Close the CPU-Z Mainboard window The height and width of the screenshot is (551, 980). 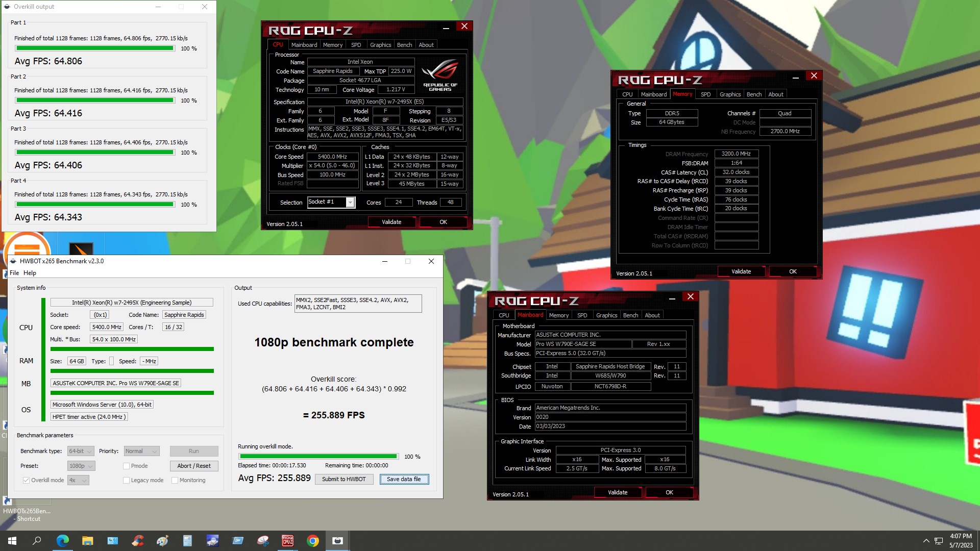click(690, 296)
